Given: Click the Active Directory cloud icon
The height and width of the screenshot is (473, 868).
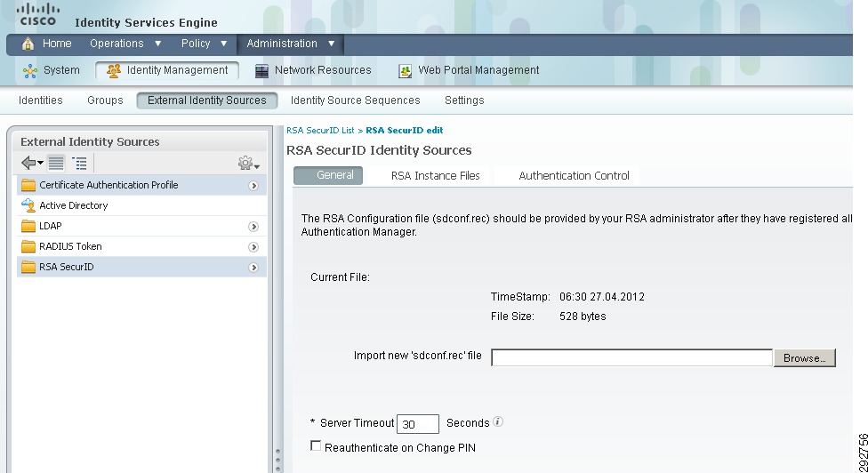Looking at the screenshot, I should pos(28,205).
